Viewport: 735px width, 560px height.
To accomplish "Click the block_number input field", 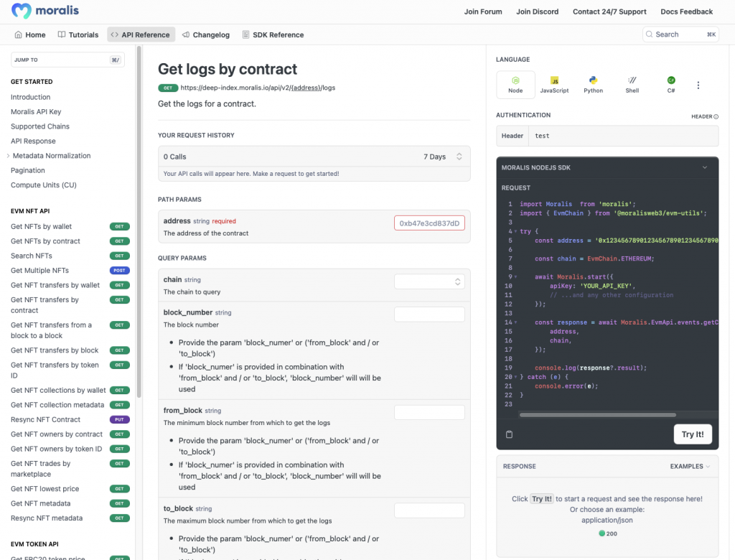I will pyautogui.click(x=429, y=314).
